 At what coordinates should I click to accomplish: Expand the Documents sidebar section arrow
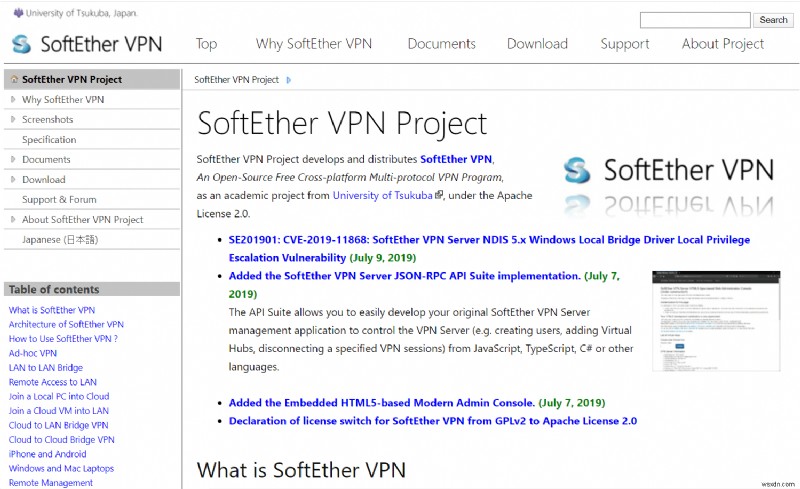click(x=12, y=160)
